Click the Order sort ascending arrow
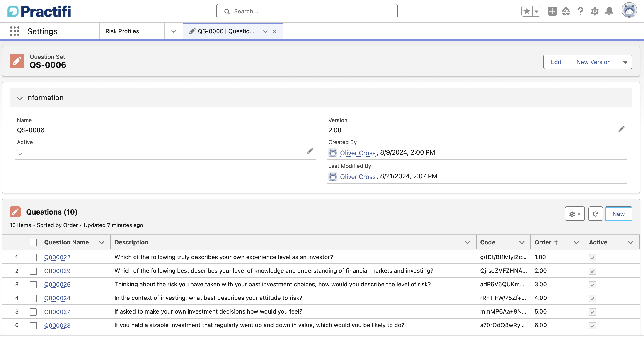This screenshot has height=338, width=644. pyautogui.click(x=556, y=242)
